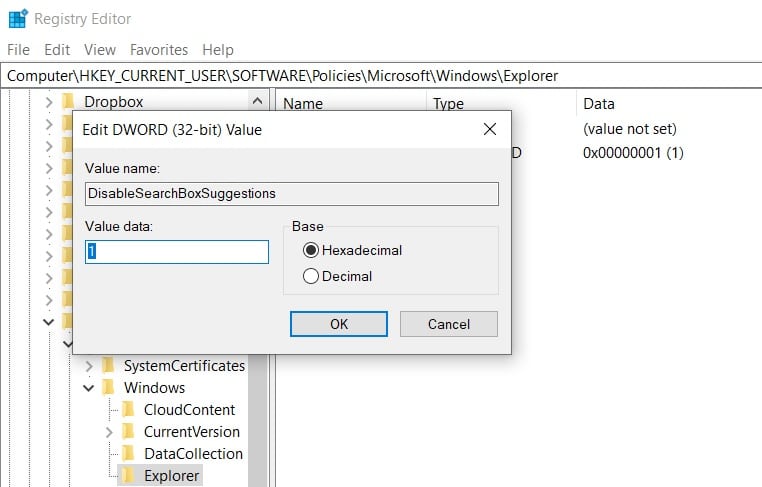The height and width of the screenshot is (487, 762).
Task: Select the Hexadecimal base option
Action: point(311,250)
